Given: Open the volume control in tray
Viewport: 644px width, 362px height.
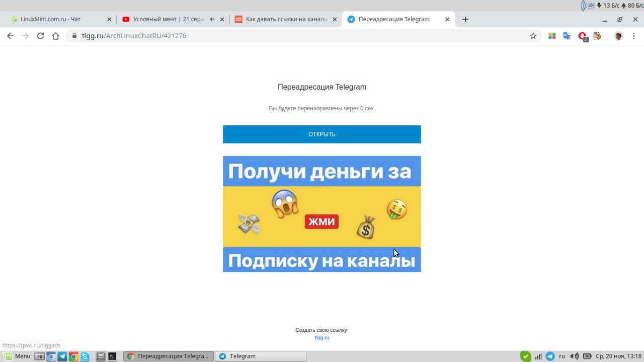Looking at the screenshot, I should 575,356.
